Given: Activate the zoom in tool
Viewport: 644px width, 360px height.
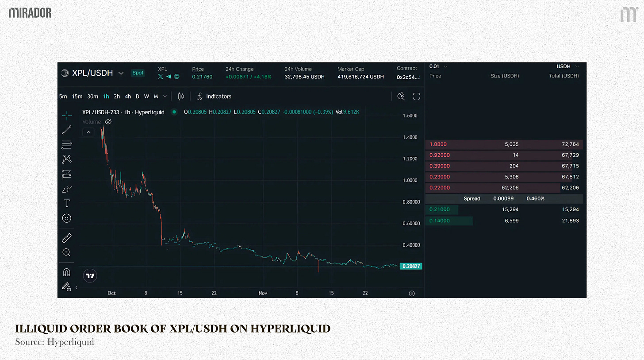Looking at the screenshot, I should pos(67,252).
